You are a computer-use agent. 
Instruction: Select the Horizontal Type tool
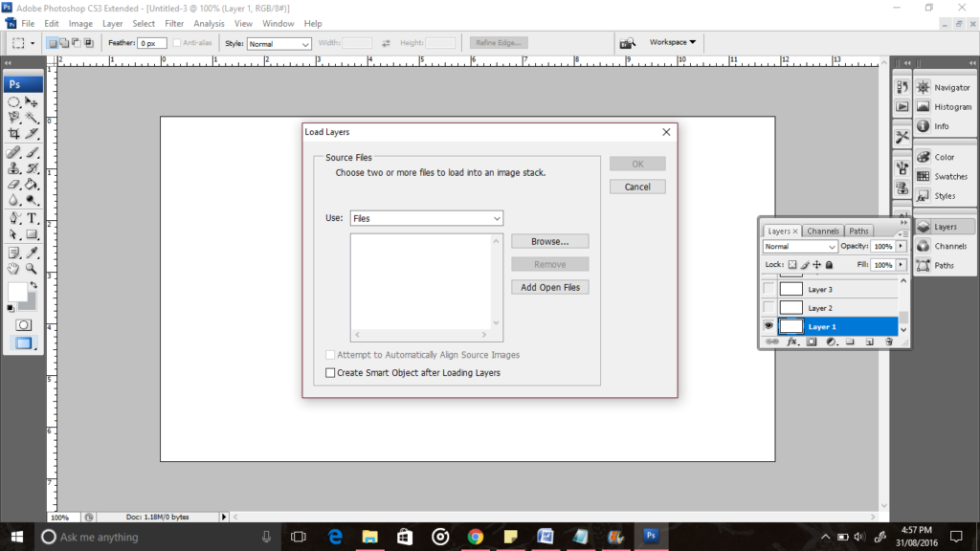point(32,219)
